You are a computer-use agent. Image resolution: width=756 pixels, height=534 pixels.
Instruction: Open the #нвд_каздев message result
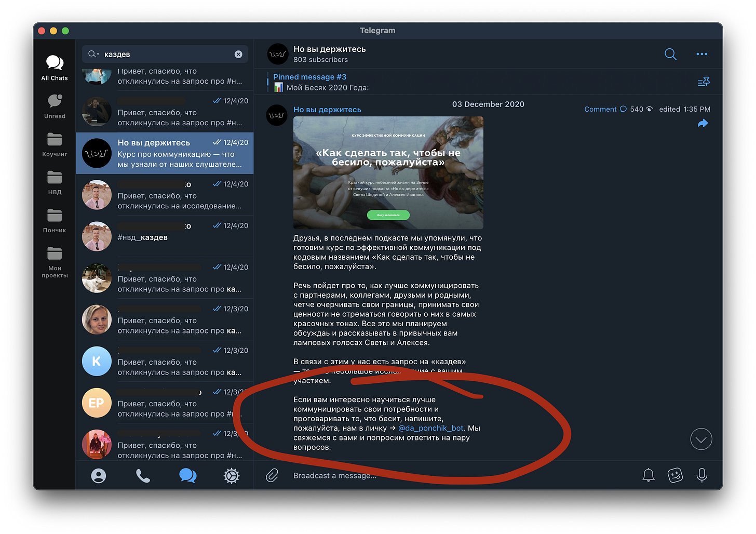click(165, 236)
